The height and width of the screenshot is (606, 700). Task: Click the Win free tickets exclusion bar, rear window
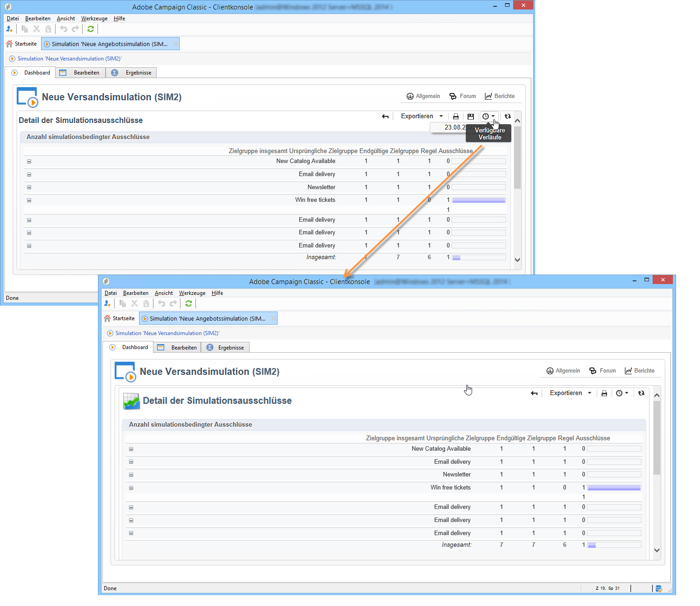479,200
